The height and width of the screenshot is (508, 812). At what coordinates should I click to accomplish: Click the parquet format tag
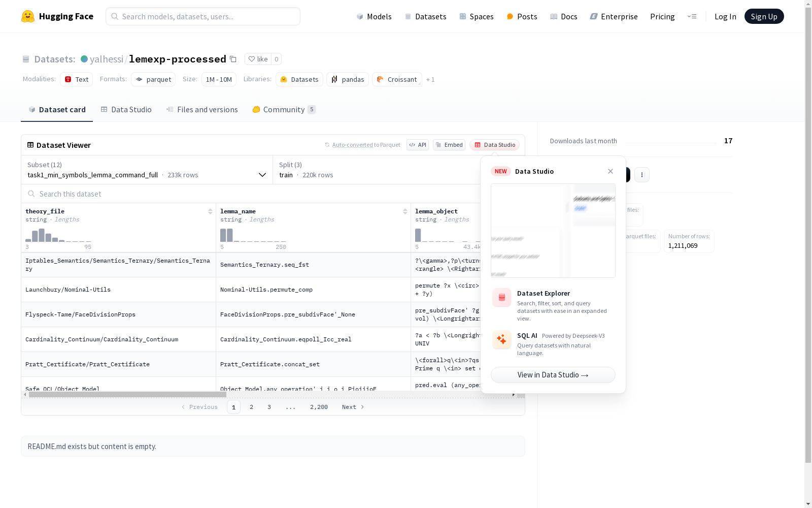(153, 79)
